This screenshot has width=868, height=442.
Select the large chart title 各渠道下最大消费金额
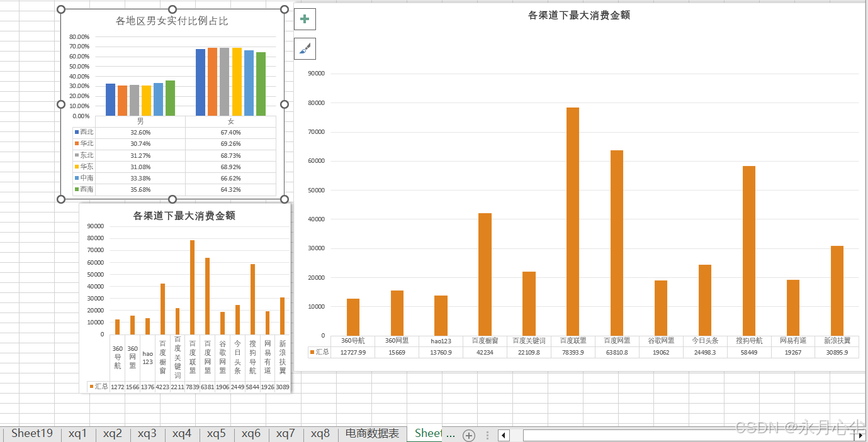coord(579,15)
